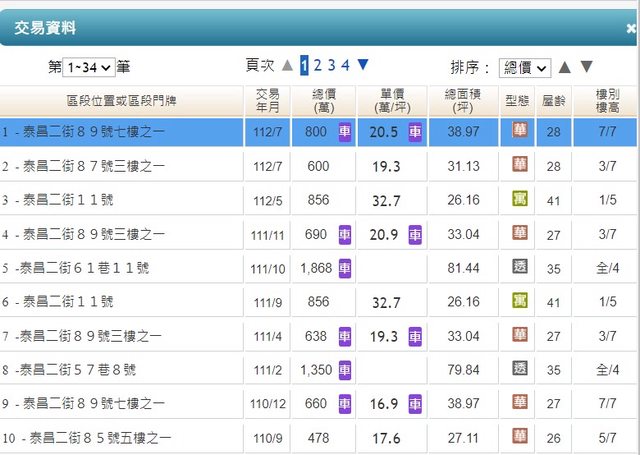Viewport: 640px width, 455px height.
Task: Go to the previous page with gray up arrow
Action: tap(288, 66)
